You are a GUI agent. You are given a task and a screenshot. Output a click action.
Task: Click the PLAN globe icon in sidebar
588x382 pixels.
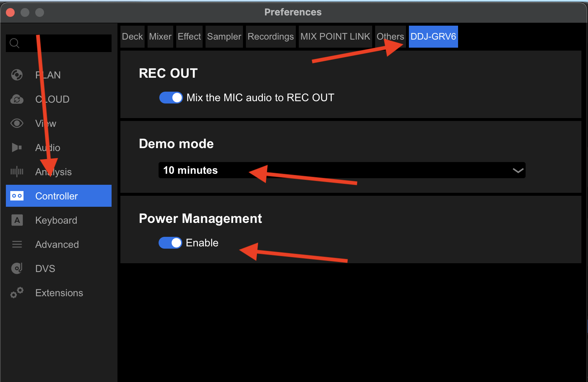(x=17, y=75)
